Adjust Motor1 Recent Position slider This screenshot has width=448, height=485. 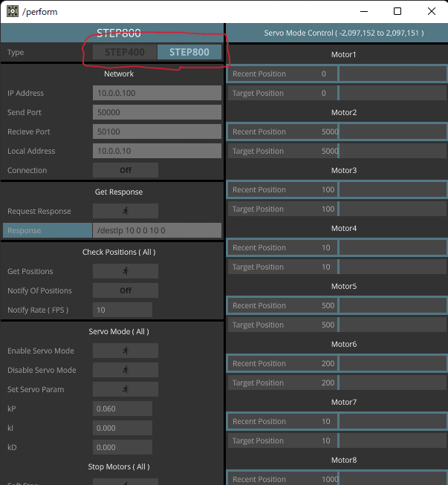click(337, 74)
